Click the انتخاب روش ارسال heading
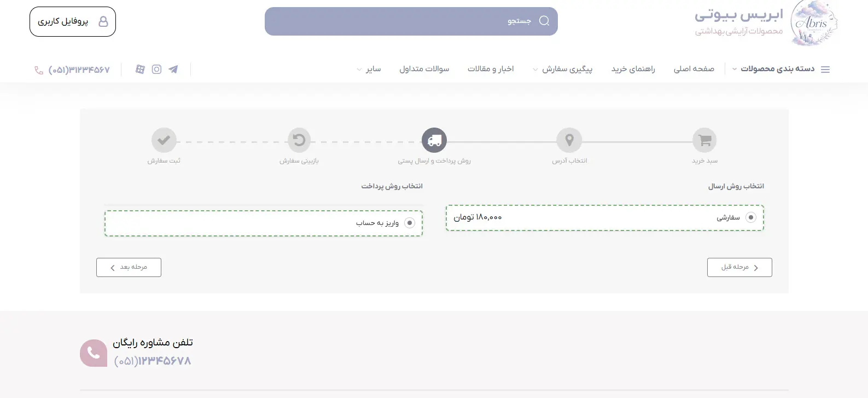The height and width of the screenshot is (398, 868). 736,186
